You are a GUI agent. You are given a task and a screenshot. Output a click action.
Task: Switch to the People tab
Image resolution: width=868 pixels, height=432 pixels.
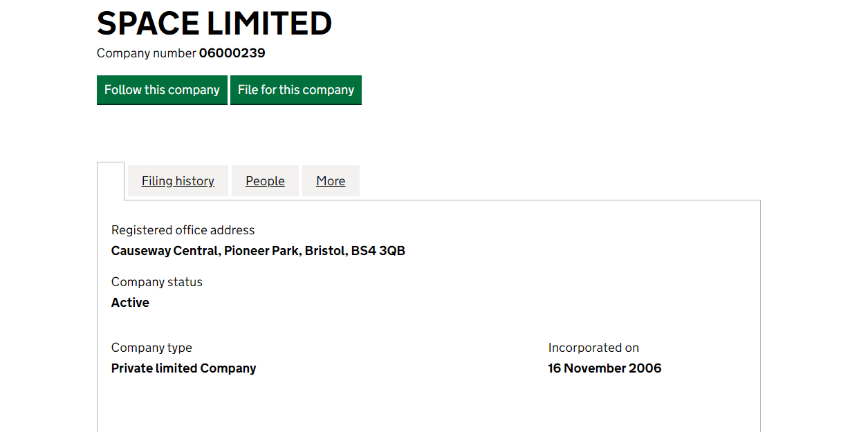coord(265,181)
